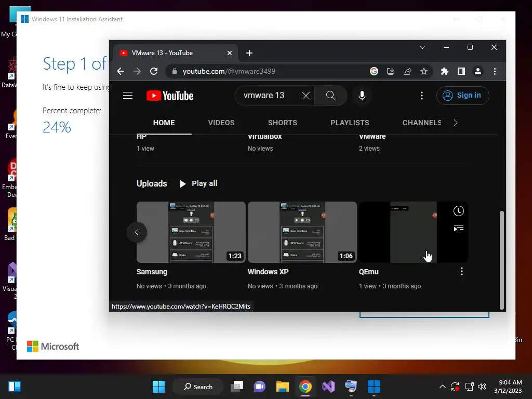
Task: Click the YouTube search magnifier button
Action: coord(331,96)
